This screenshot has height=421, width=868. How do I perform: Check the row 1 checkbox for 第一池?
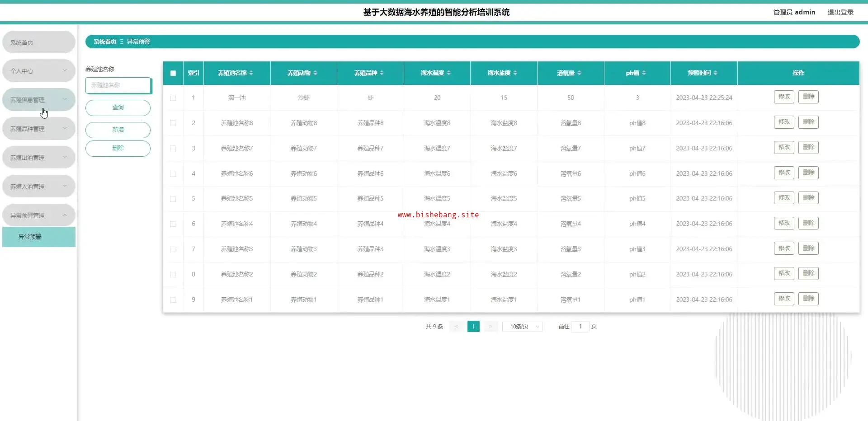[x=173, y=98]
